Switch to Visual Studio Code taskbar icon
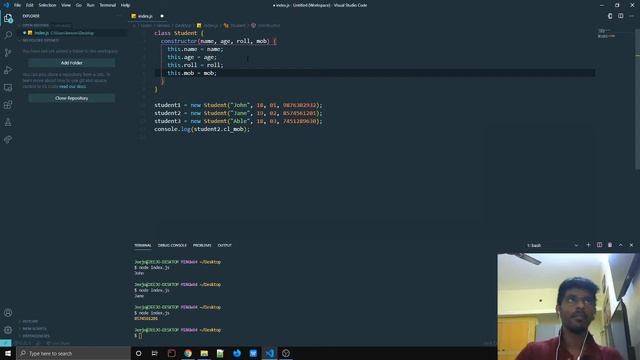Image resolution: width=640 pixels, height=360 pixels. 269,353
